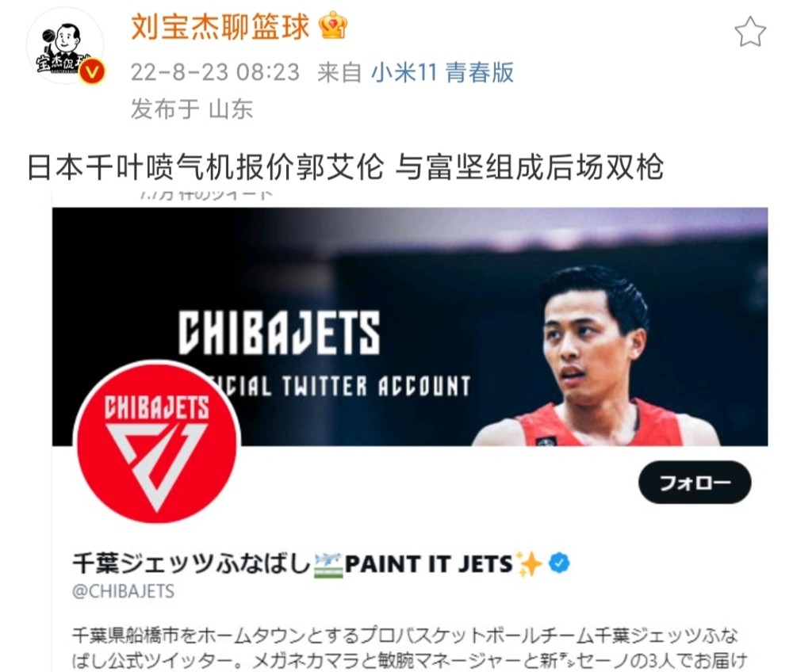The width and height of the screenshot is (793, 672).
Task: Click the airplane emoji in the account name
Action: 329,565
